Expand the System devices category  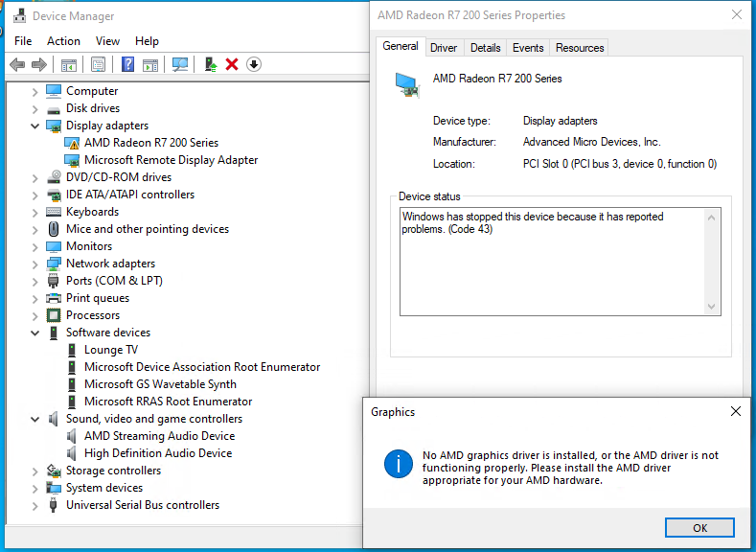(34, 489)
